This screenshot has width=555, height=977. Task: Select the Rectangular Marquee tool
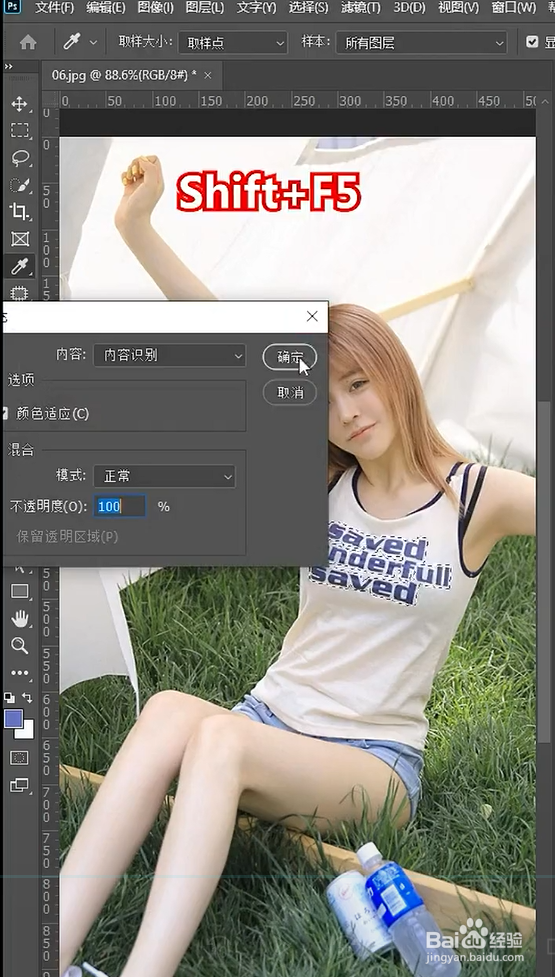(19, 130)
